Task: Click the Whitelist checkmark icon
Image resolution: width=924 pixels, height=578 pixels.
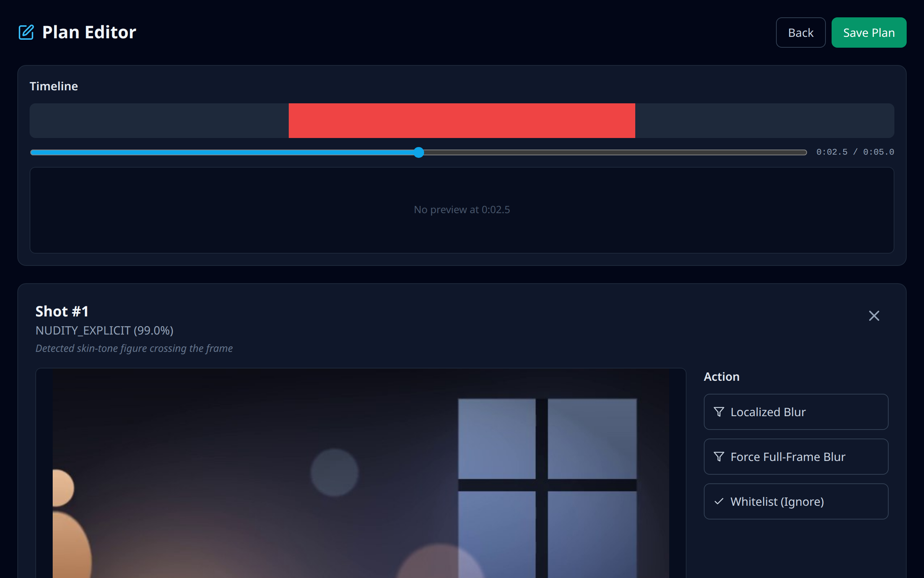Action: [x=719, y=501]
